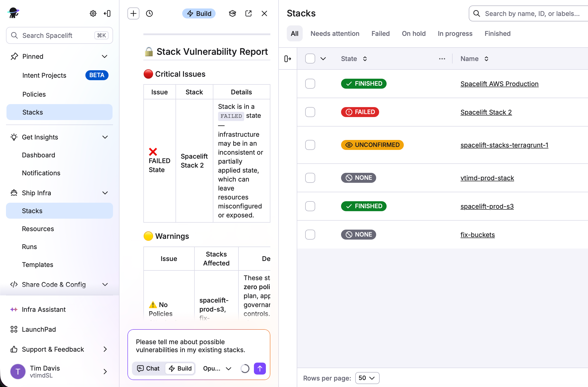The width and height of the screenshot is (588, 387).
Task: Open the bulk select dropdown chevron
Action: click(323, 59)
